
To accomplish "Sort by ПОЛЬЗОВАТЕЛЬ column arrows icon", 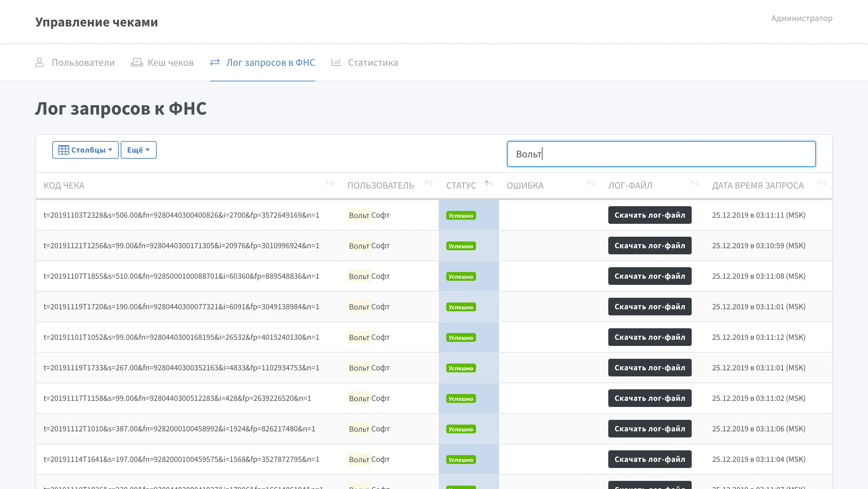I will [x=429, y=183].
